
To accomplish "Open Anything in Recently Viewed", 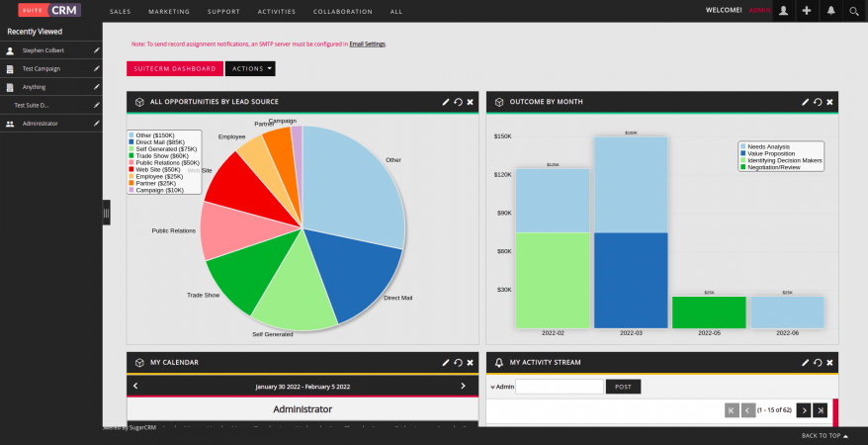I will point(34,87).
